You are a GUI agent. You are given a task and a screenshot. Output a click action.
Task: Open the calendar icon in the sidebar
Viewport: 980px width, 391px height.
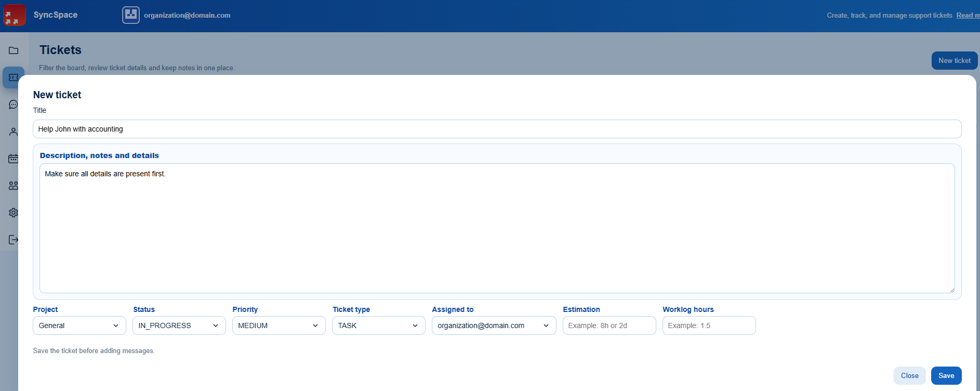14,159
